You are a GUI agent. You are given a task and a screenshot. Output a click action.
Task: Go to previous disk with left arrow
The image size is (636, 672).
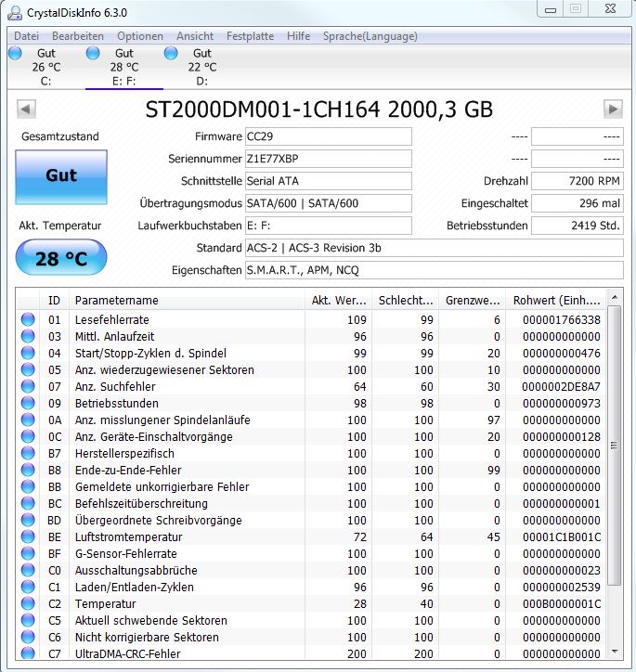click(26, 109)
